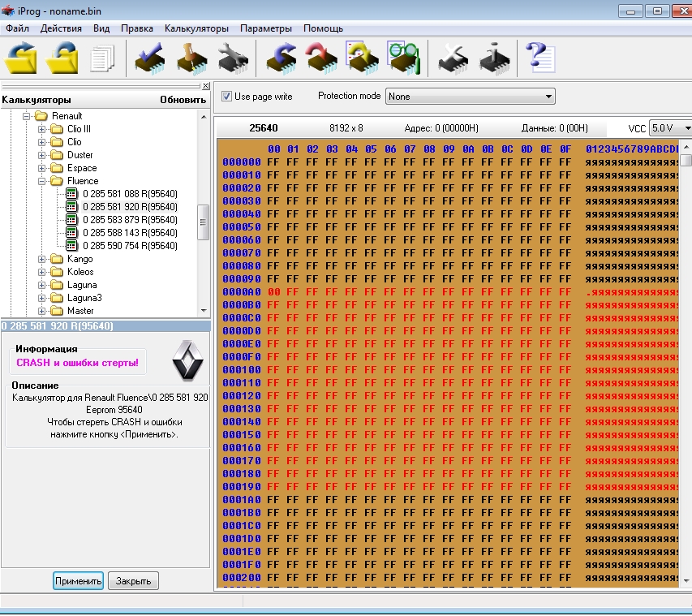Viewport: 692px width, 616px height.
Task: Open the Помощь menu
Action: 323,28
